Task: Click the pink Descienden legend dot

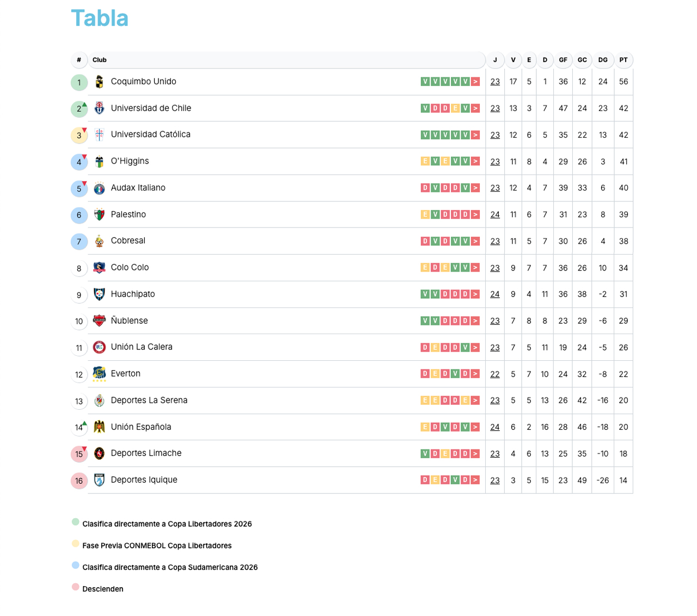Action: pos(76,587)
